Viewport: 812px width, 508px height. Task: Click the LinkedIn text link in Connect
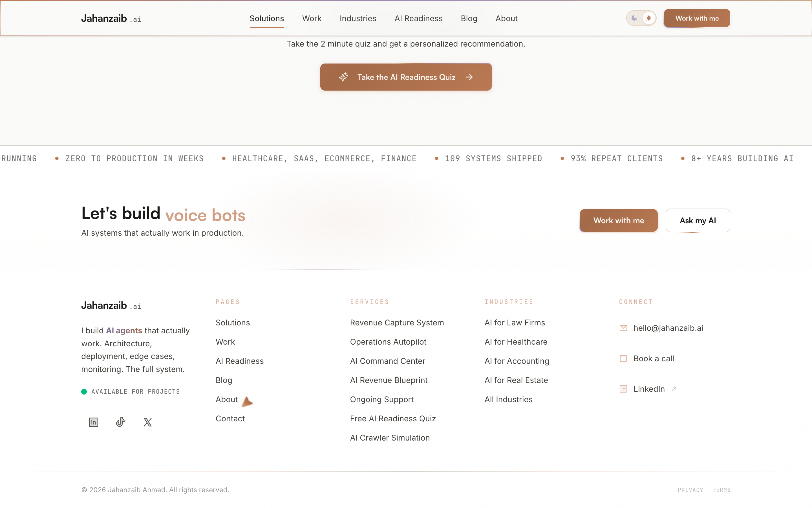click(649, 389)
